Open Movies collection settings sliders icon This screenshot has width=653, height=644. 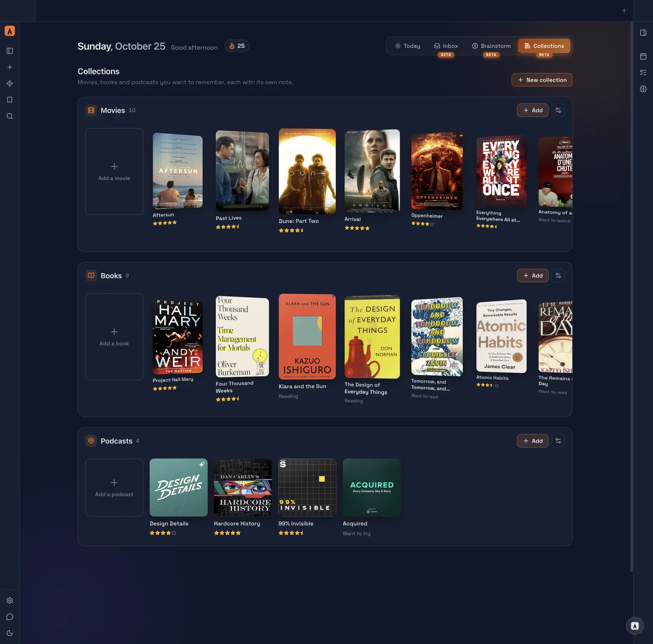point(558,110)
